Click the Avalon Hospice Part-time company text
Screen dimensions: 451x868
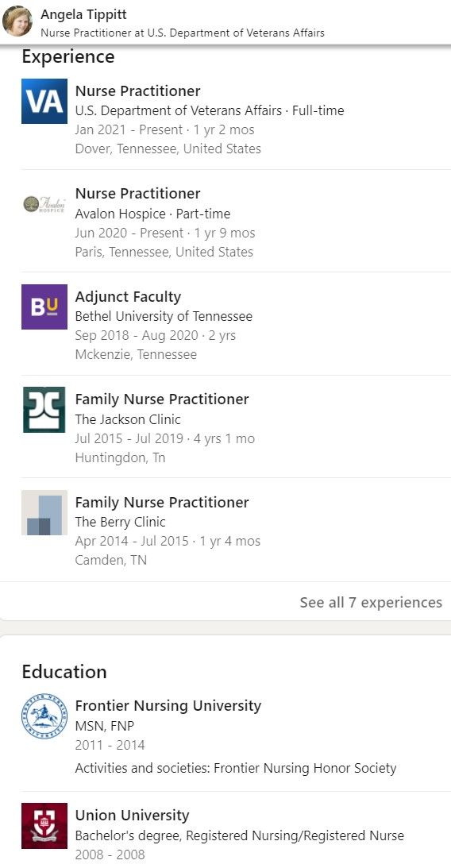point(152,214)
